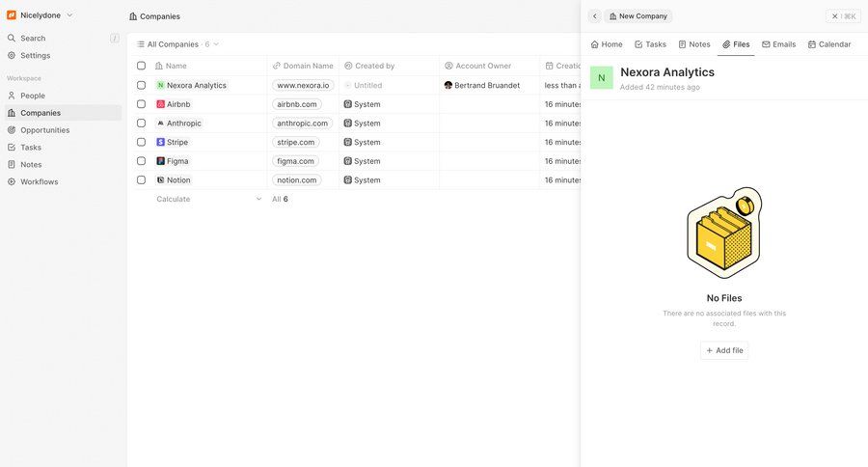Switch to the Notes tab in panel

click(x=694, y=44)
